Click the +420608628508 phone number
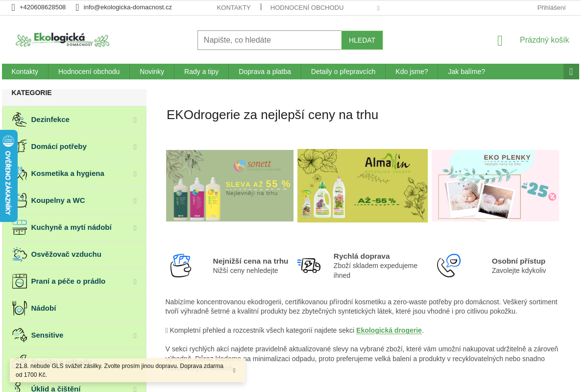 (43, 7)
